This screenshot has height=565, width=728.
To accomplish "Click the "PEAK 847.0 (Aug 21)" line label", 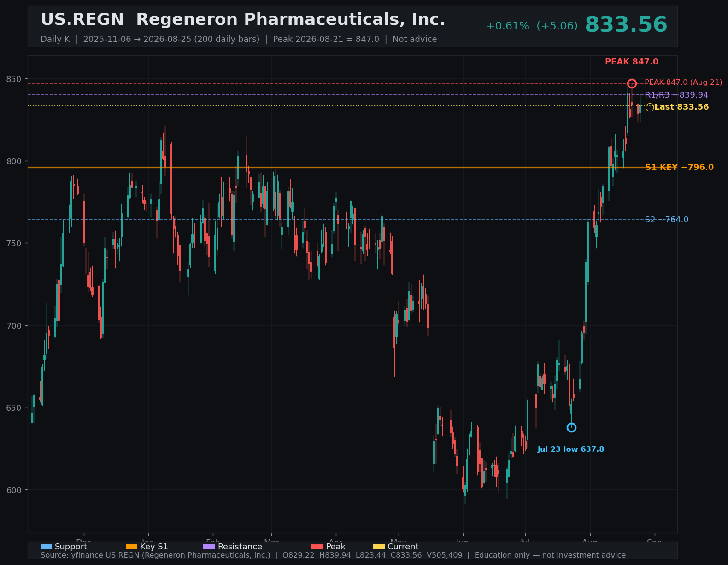I will tap(683, 82).
